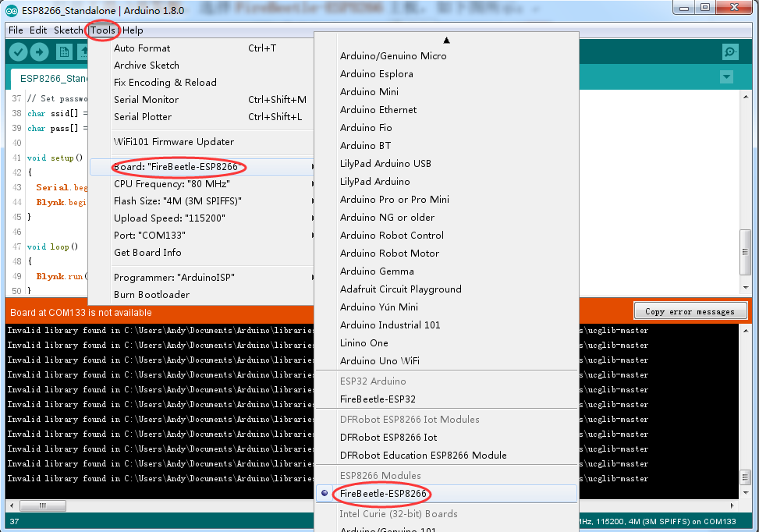Click the console scrollbar left arrow
759x532 pixels.
(x=12, y=505)
